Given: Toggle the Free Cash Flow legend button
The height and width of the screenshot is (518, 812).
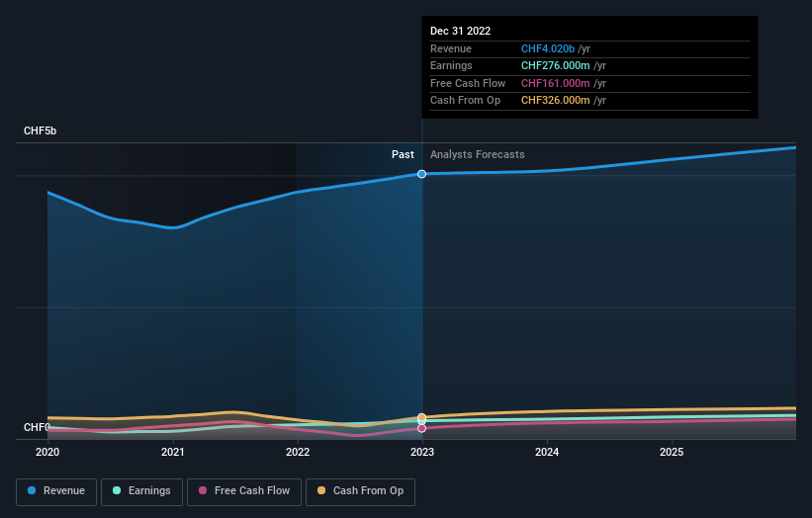Looking at the screenshot, I should (x=244, y=491).
